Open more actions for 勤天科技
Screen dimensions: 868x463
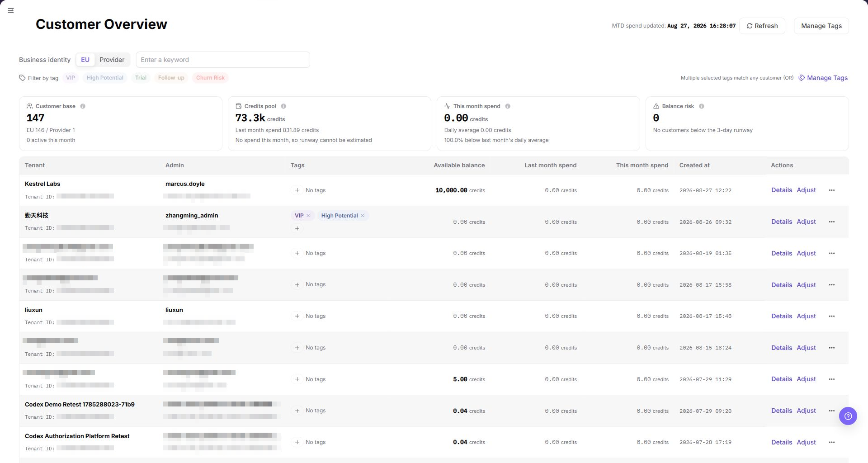832,222
